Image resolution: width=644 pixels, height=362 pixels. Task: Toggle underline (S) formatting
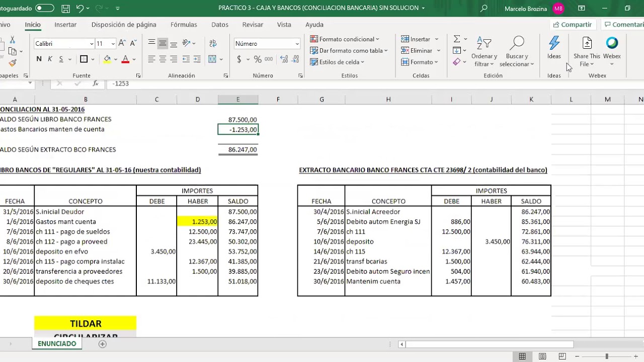pyautogui.click(x=61, y=59)
